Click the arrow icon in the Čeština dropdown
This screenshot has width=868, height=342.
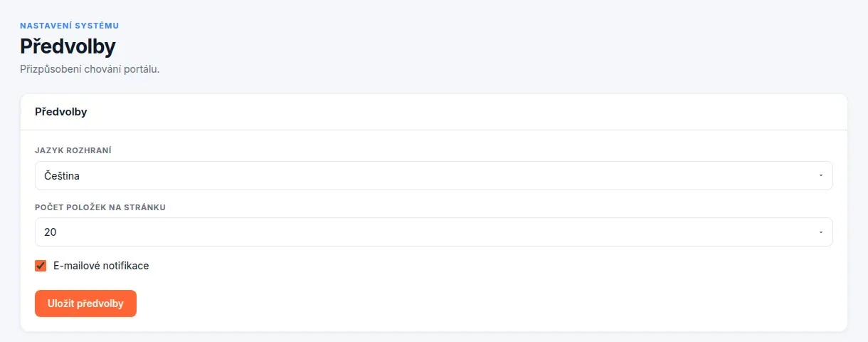coord(820,175)
